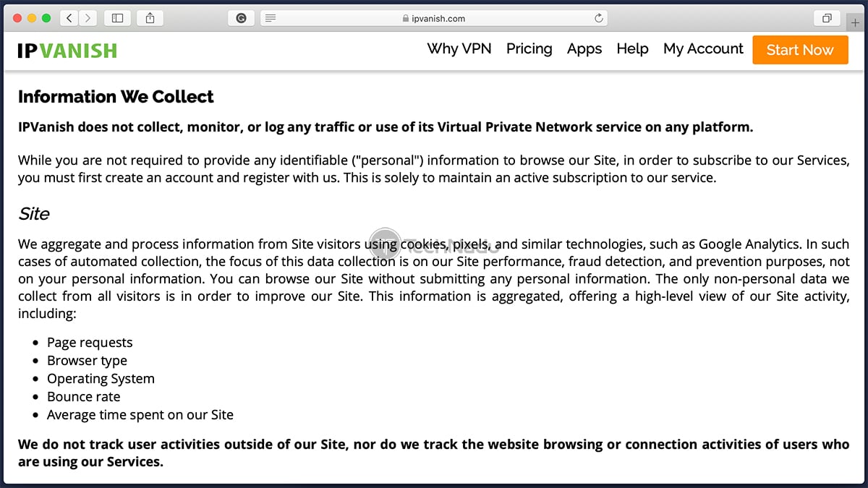Click the orange Start Now button
Image resolution: width=868 pixels, height=488 pixels.
click(800, 50)
